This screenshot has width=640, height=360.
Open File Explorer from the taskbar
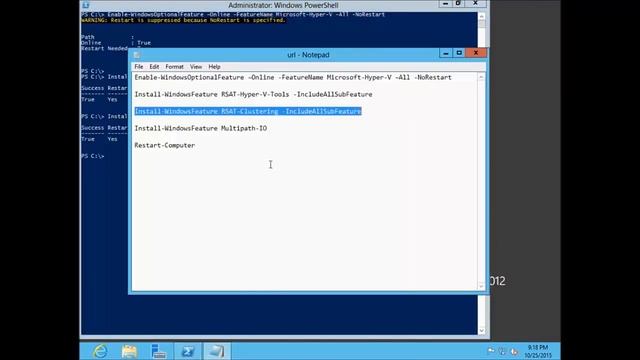point(129,351)
